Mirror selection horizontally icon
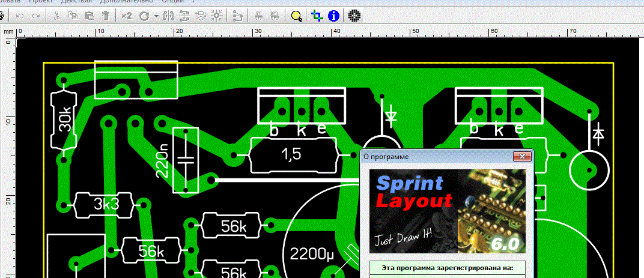 169,16
